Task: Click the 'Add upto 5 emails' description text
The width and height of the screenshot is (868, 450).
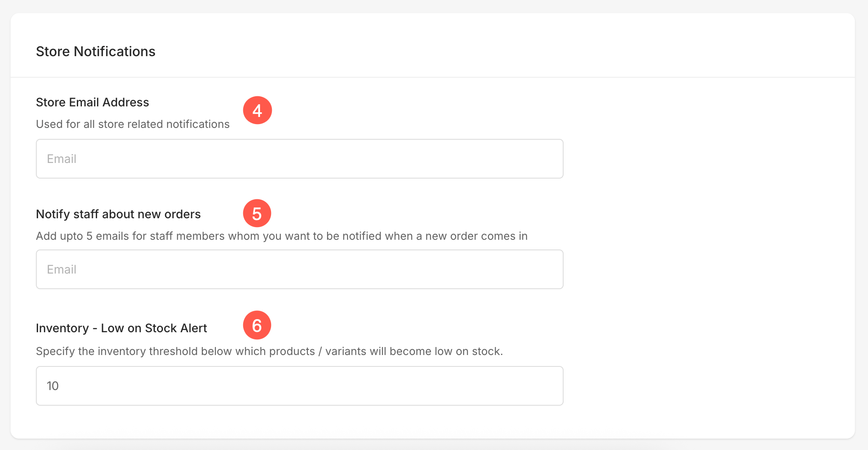Action: 282,236
